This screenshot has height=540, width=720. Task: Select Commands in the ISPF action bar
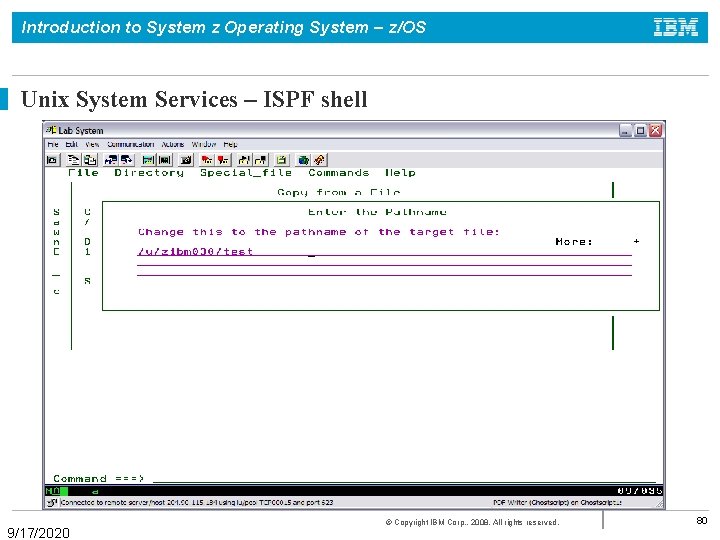tap(338, 173)
